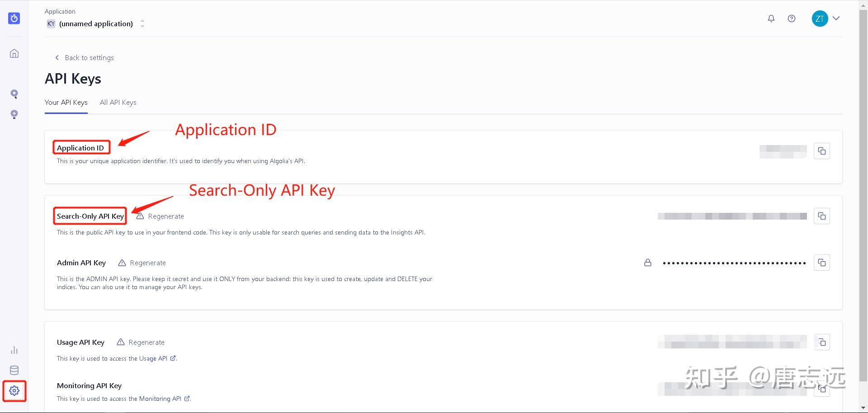Open the notifications bell
The height and width of the screenshot is (413, 868).
pos(771,19)
